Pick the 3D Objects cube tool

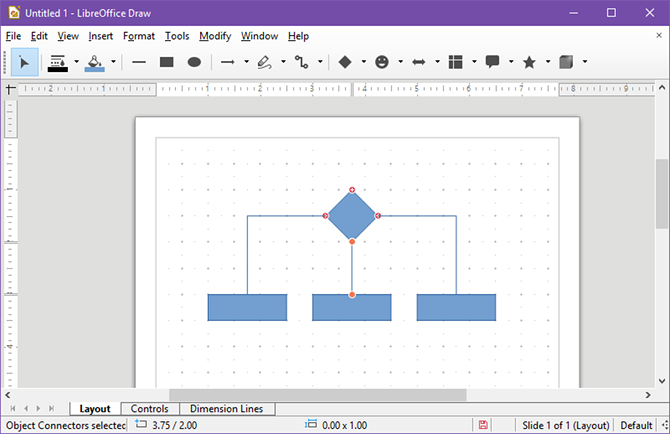click(566, 62)
